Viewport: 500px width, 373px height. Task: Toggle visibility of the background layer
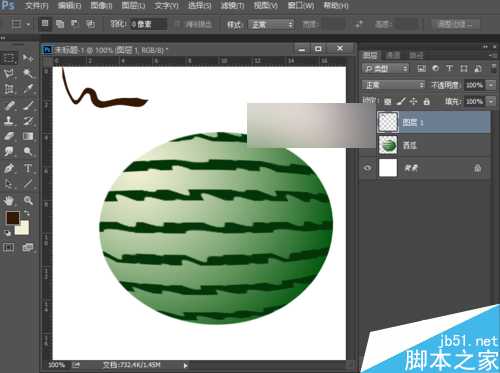click(367, 168)
